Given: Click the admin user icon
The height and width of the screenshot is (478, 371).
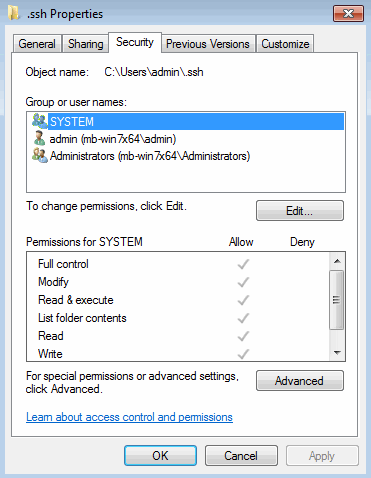Looking at the screenshot, I should (40, 138).
